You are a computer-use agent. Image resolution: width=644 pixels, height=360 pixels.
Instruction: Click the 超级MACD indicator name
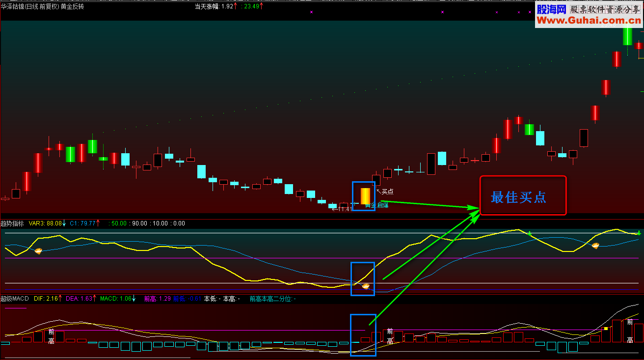coord(15,299)
